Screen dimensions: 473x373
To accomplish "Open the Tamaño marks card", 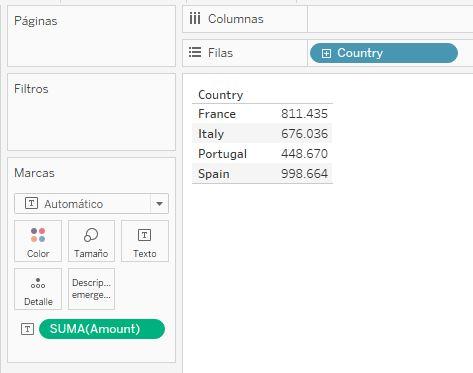I will click(91, 241).
